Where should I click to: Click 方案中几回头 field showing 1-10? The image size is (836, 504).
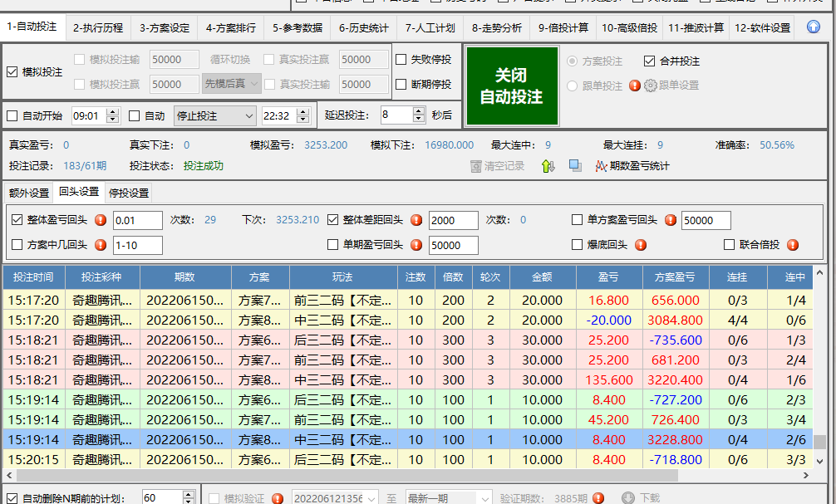point(138,245)
